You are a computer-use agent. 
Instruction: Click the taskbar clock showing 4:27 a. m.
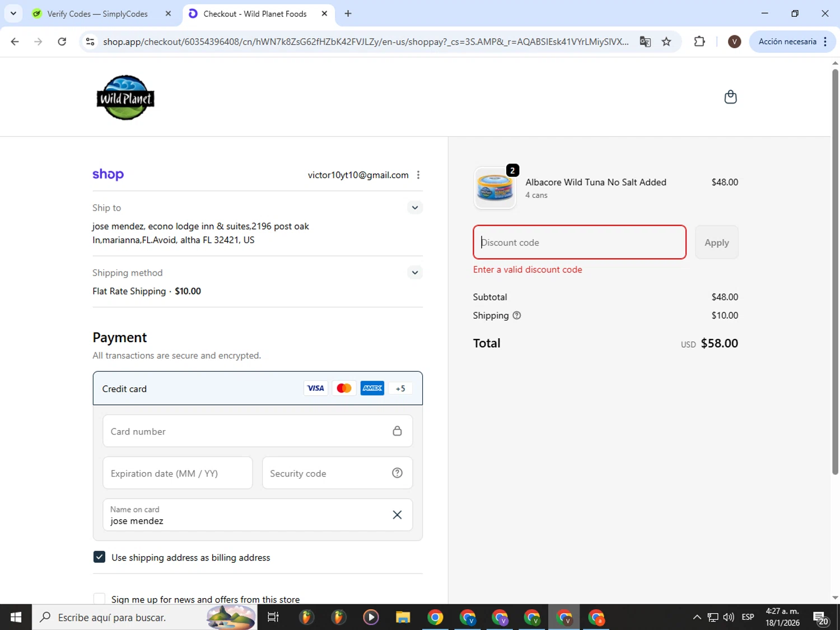click(782, 617)
